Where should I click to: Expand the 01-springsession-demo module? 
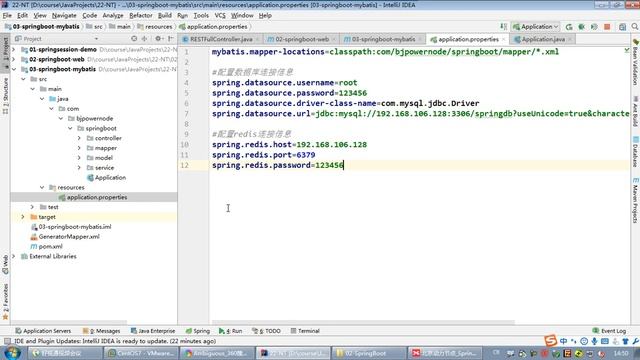(14, 49)
